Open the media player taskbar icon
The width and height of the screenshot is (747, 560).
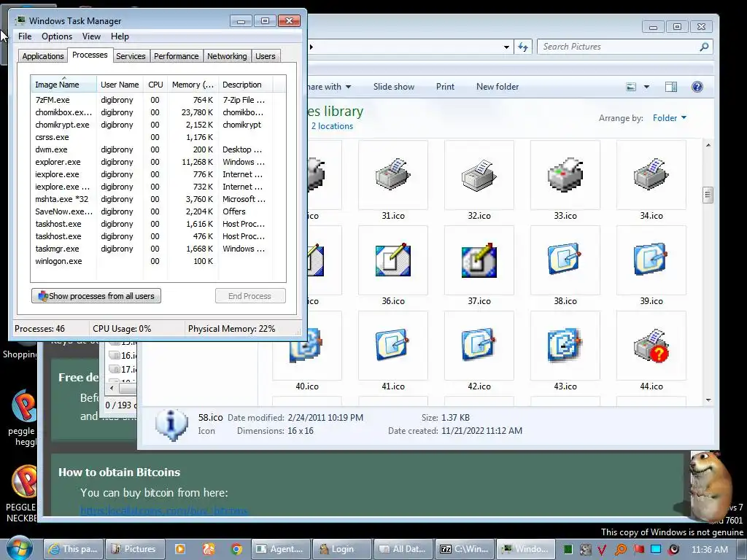pos(180,549)
